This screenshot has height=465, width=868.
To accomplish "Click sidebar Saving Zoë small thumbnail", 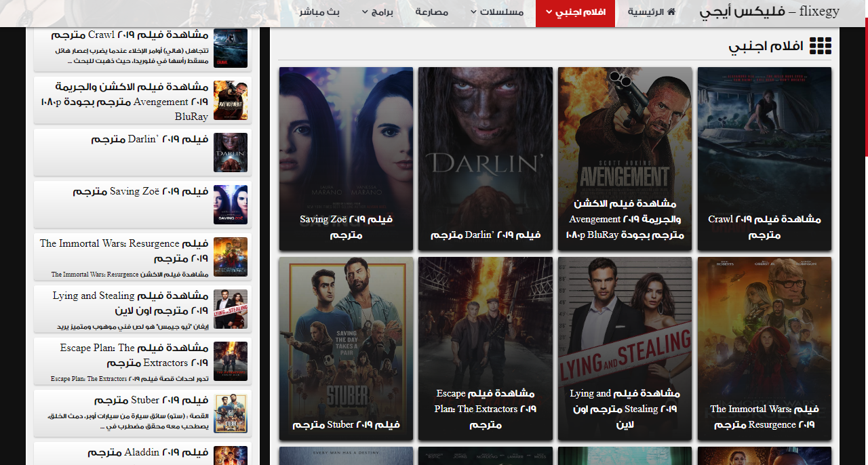I will [231, 205].
